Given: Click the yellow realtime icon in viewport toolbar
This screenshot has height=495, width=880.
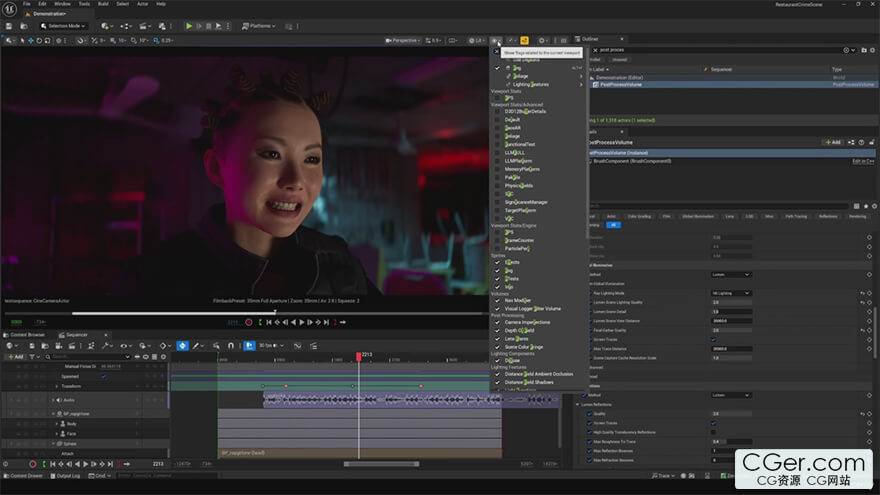Looking at the screenshot, I should pyautogui.click(x=524, y=40).
